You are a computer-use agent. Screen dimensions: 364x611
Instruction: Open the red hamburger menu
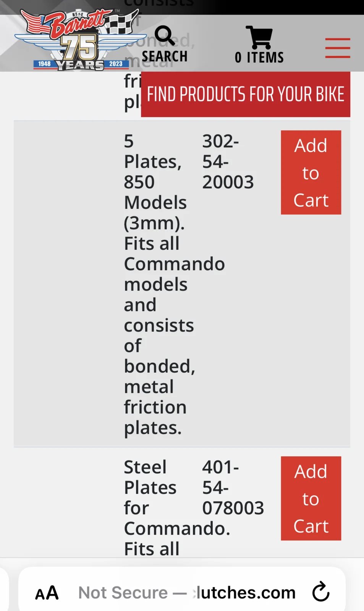(x=338, y=48)
